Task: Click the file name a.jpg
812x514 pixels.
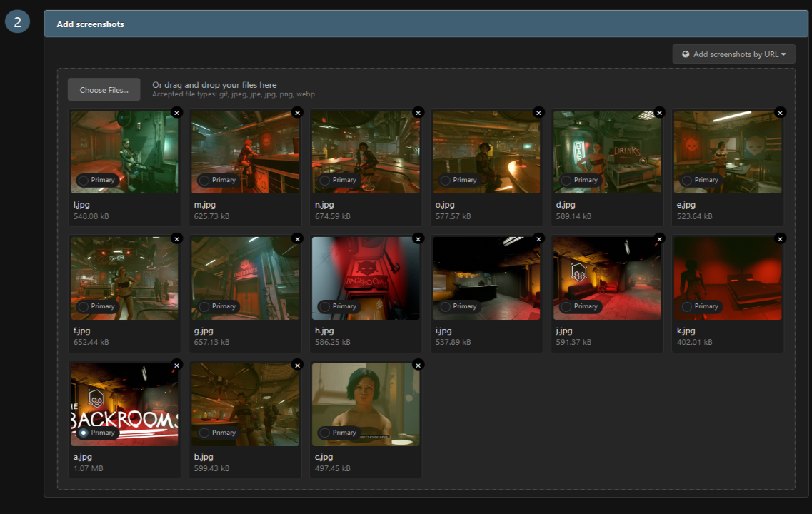Action: 82,457
